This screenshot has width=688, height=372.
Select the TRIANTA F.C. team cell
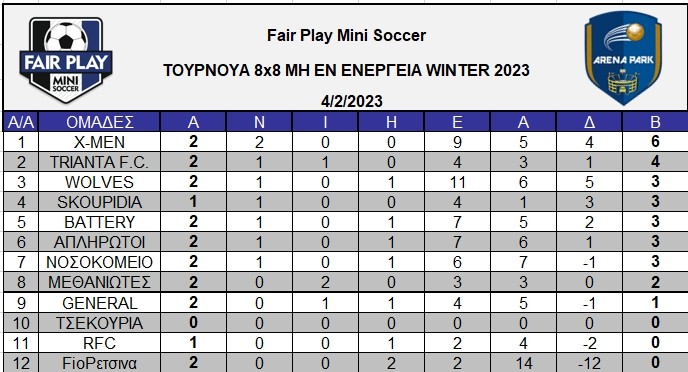point(100,162)
